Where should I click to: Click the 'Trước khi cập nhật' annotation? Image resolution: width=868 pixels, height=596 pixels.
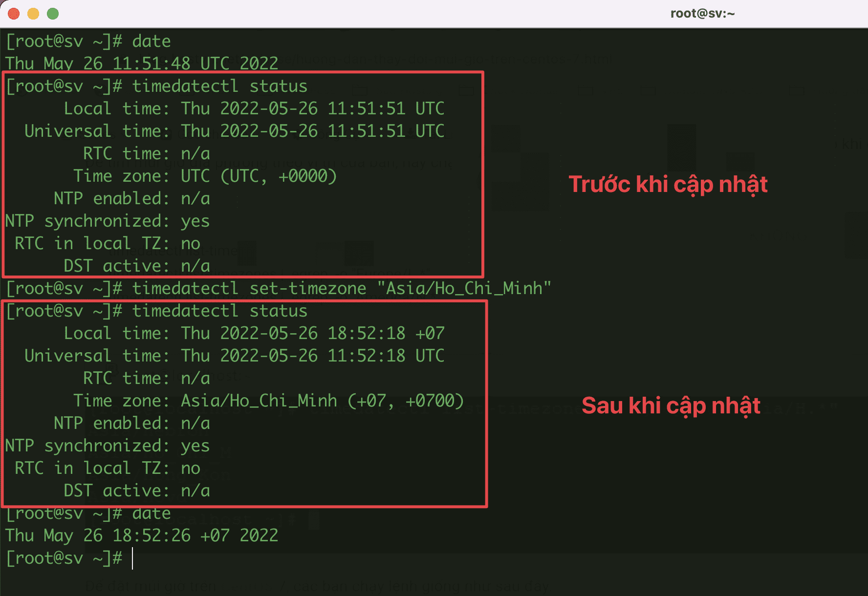(668, 185)
